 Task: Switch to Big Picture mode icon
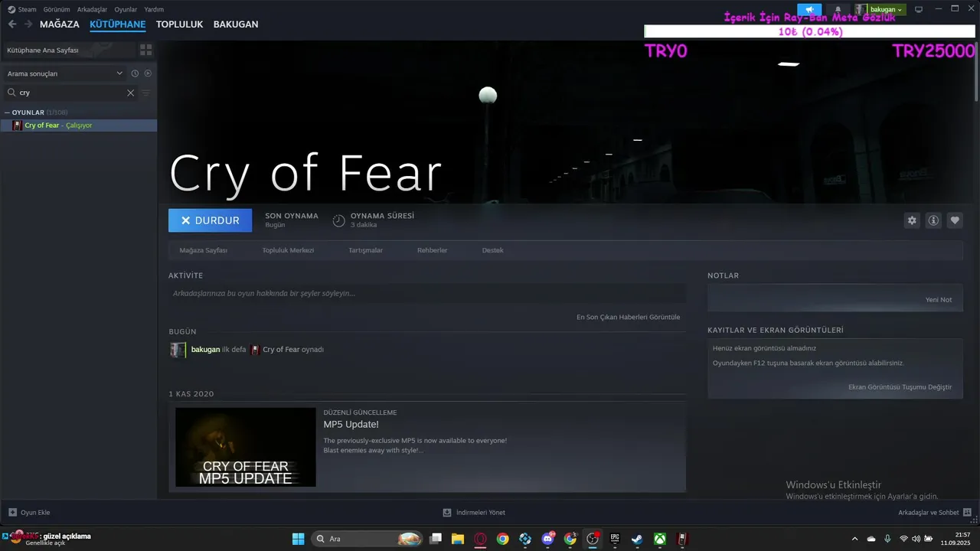919,9
